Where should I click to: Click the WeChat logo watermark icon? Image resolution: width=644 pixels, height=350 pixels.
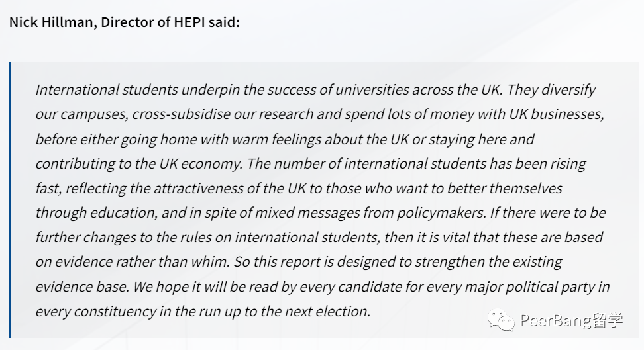(x=502, y=321)
